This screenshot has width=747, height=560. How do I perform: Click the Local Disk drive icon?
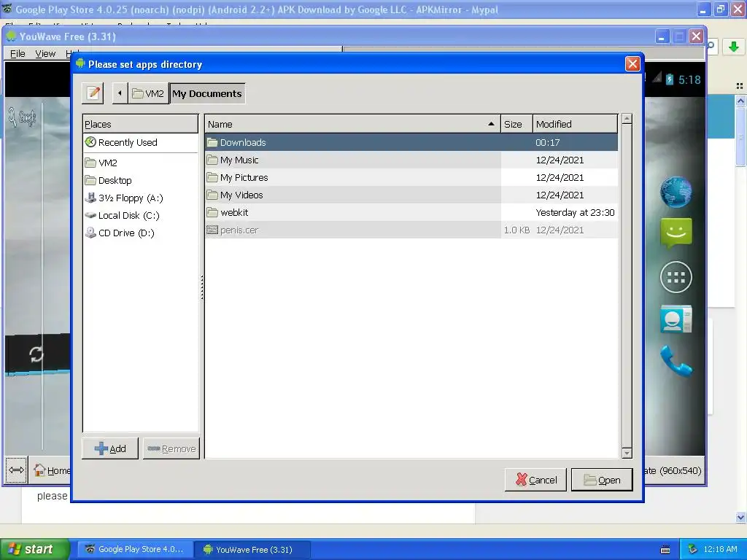point(90,215)
